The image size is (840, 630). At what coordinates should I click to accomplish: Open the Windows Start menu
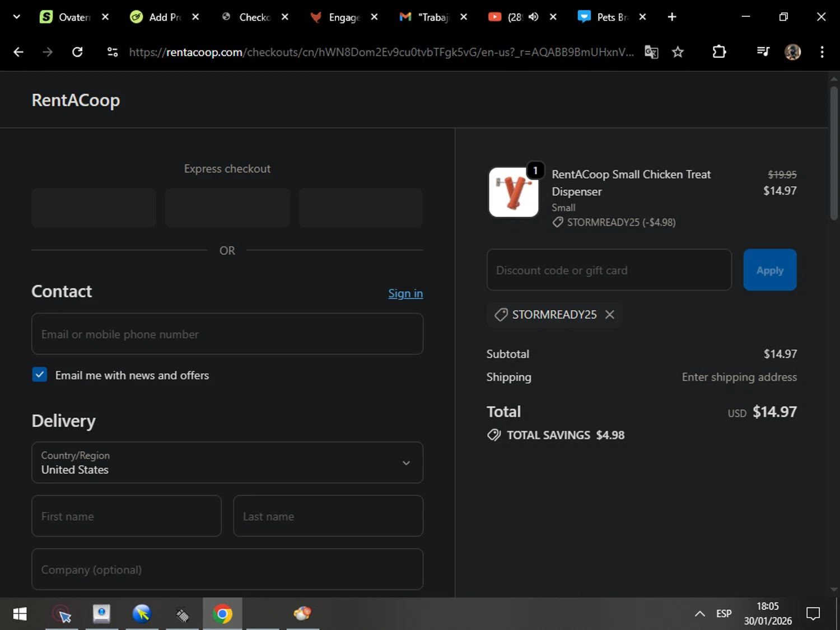[20, 614]
